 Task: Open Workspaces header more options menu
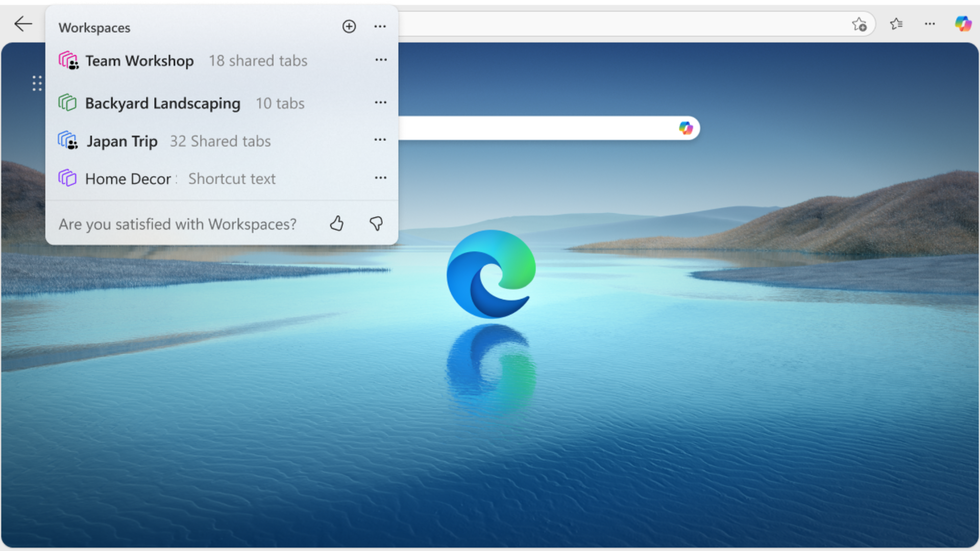tap(380, 27)
